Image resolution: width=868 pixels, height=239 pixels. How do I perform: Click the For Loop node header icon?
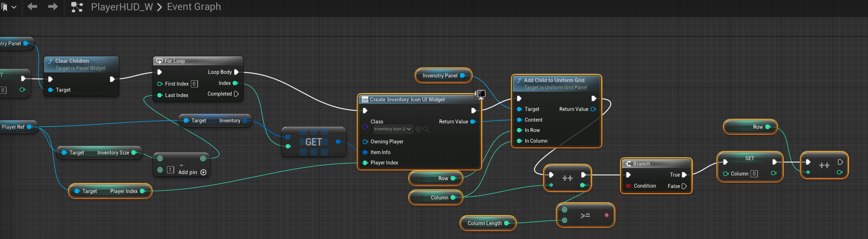tap(159, 61)
